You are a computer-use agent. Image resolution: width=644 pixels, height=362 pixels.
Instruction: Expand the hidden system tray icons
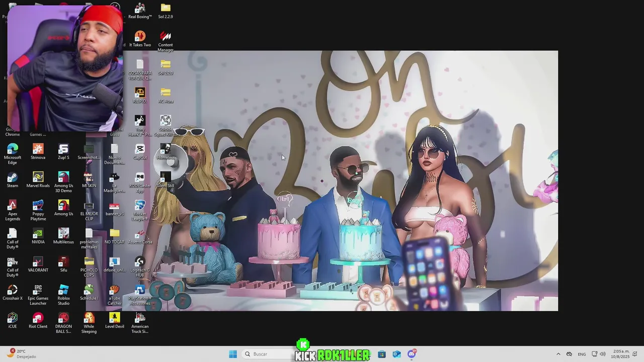[x=558, y=354]
